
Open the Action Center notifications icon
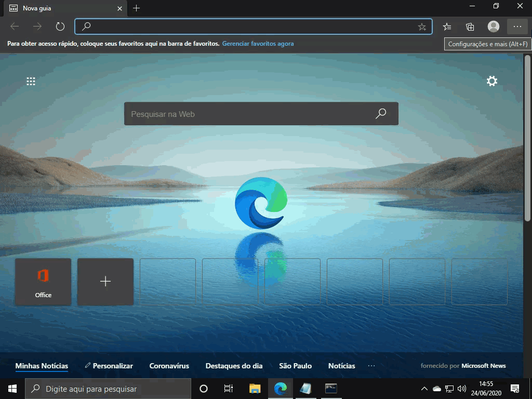tap(515, 389)
